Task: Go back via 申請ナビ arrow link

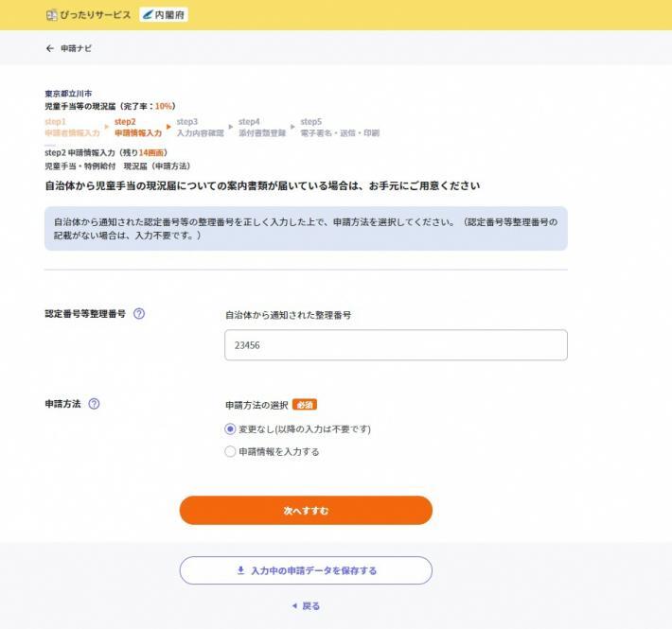Action: pyautogui.click(x=68, y=48)
